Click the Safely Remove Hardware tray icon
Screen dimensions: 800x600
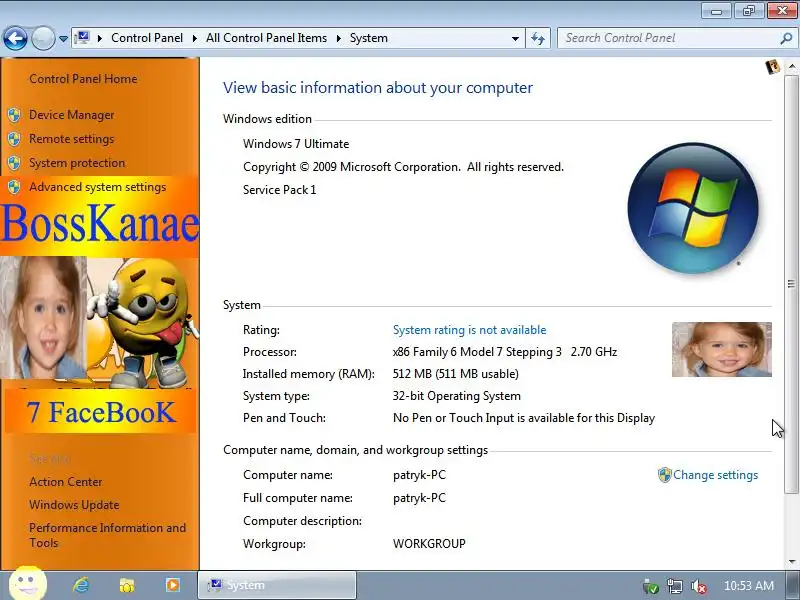[651, 586]
